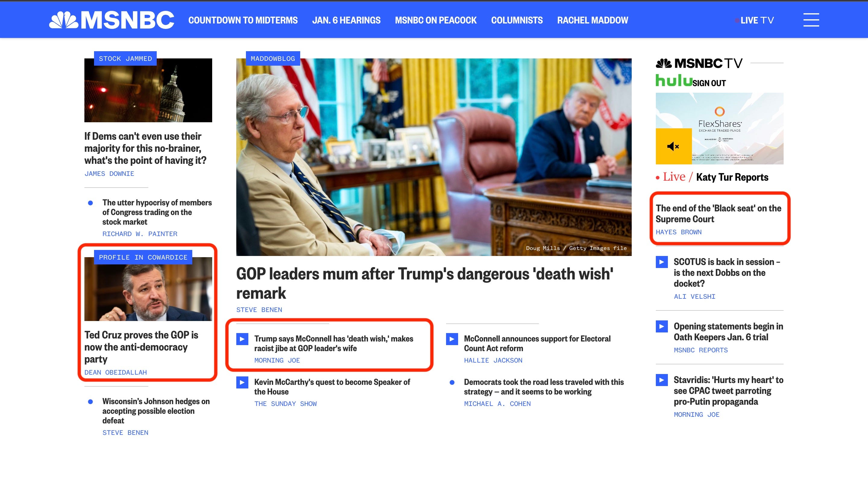The width and height of the screenshot is (868, 477).
Task: Open Columnists nav item
Action: pos(517,20)
